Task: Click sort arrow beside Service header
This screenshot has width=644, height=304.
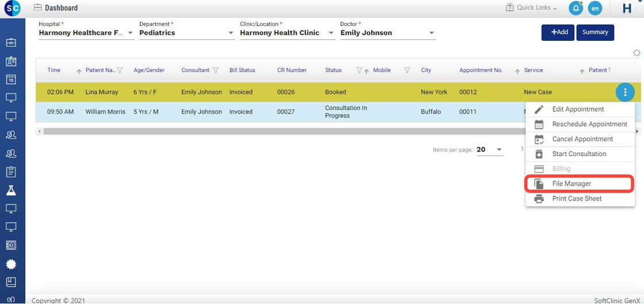Action: coord(582,71)
